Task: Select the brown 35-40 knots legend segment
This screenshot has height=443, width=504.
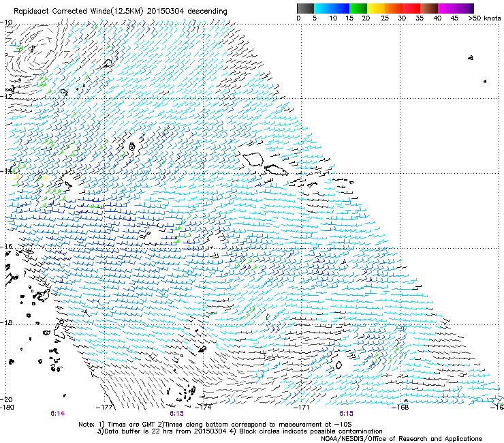Action: [x=429, y=8]
